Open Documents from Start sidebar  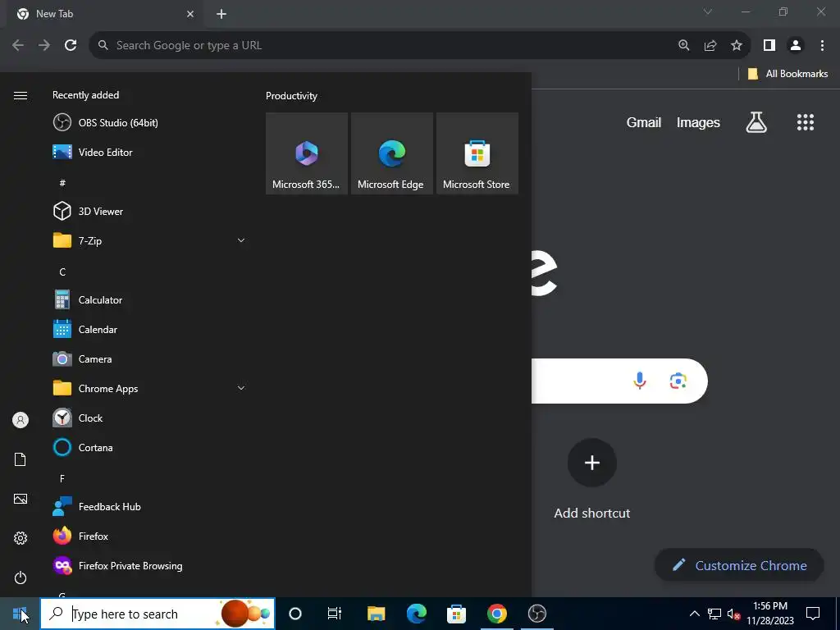tap(21, 459)
